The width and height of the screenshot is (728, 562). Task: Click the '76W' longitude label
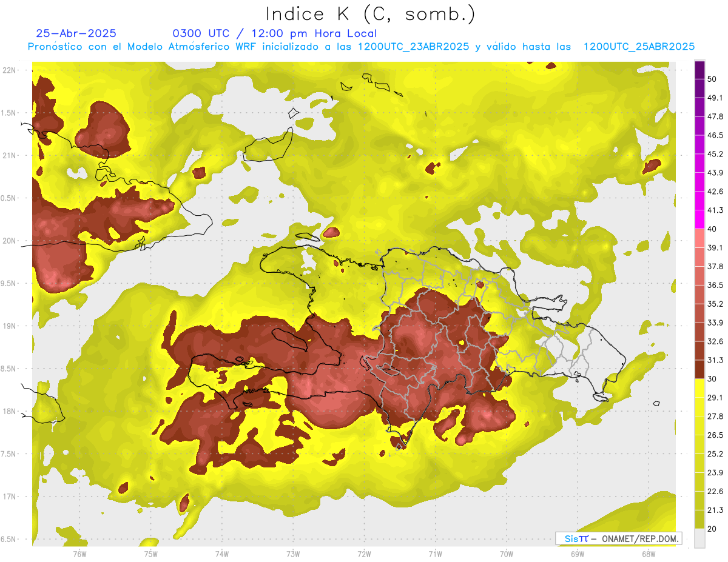(x=79, y=554)
